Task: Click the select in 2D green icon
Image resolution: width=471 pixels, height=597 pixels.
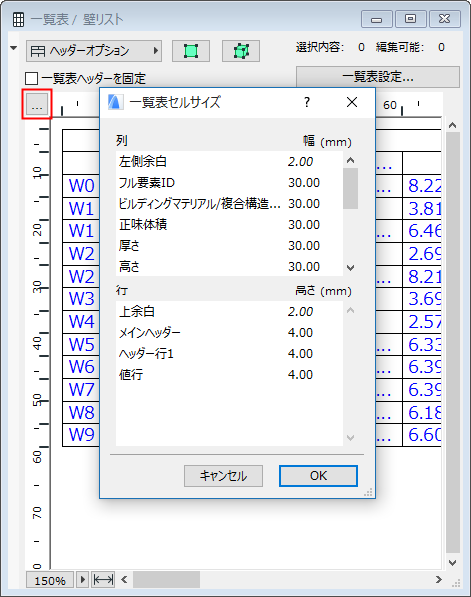Action: (x=191, y=51)
